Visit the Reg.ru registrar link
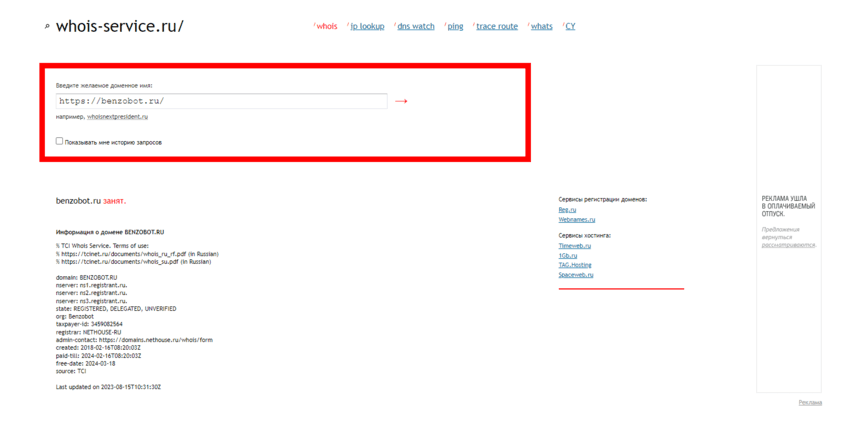Viewport: 850px width, 423px height. tap(567, 210)
